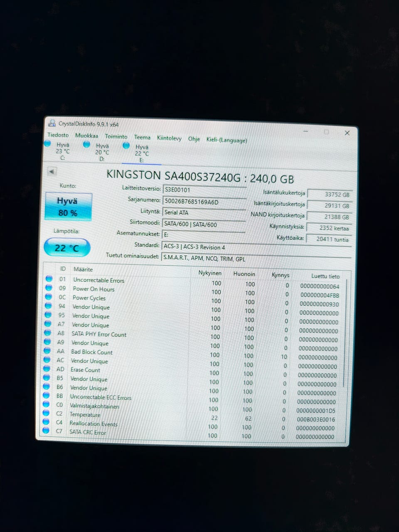
Task: Select the Uncorrectable ECC Errors text
Action: coord(101,397)
